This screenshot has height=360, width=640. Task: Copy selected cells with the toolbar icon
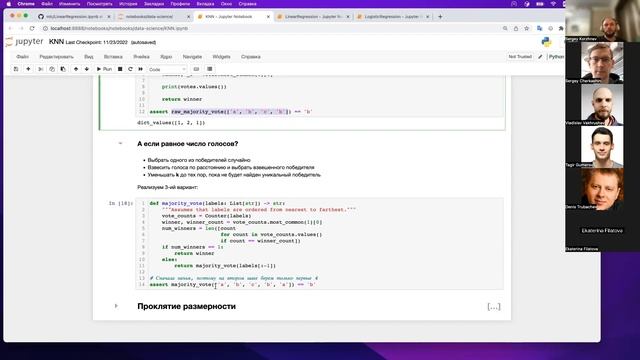coord(52,69)
